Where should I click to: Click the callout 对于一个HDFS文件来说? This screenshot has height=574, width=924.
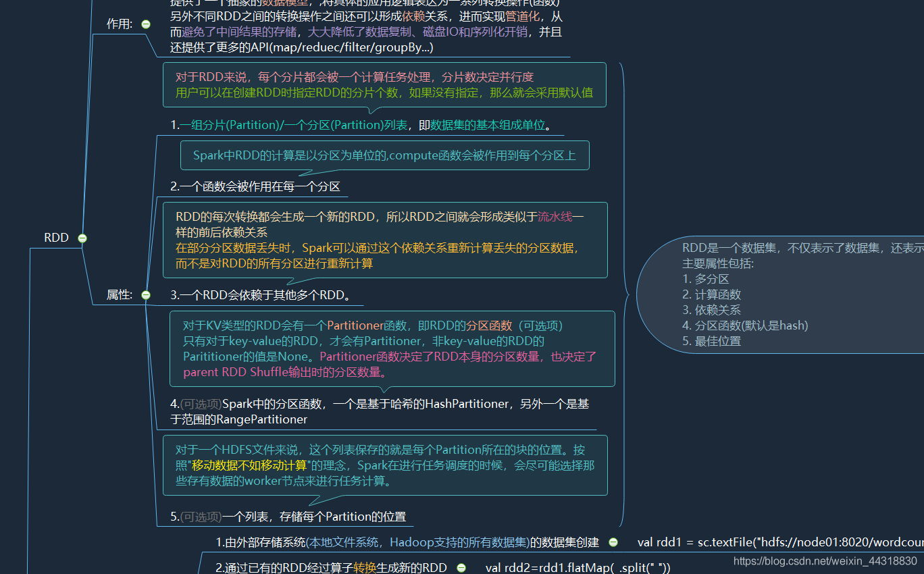pyautogui.click(x=385, y=465)
